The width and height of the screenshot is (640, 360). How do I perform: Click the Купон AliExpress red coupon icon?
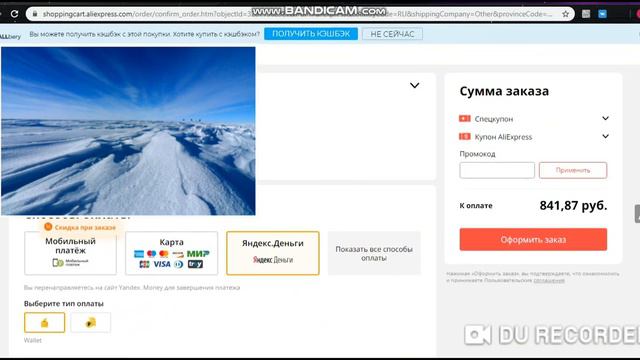[x=464, y=136]
